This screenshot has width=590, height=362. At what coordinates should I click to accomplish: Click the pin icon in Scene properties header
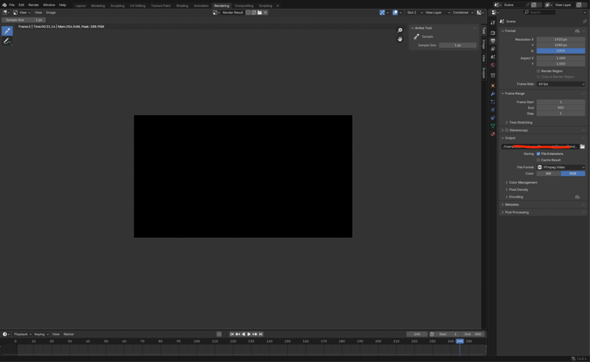click(584, 21)
